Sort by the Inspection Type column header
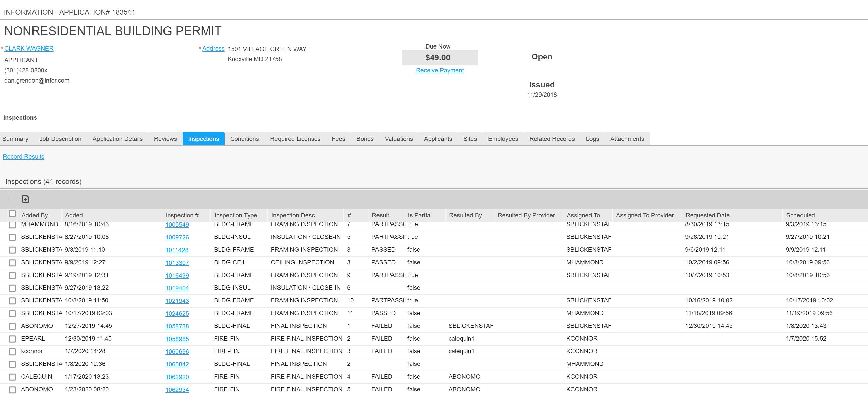The width and height of the screenshot is (868, 401). tap(236, 215)
